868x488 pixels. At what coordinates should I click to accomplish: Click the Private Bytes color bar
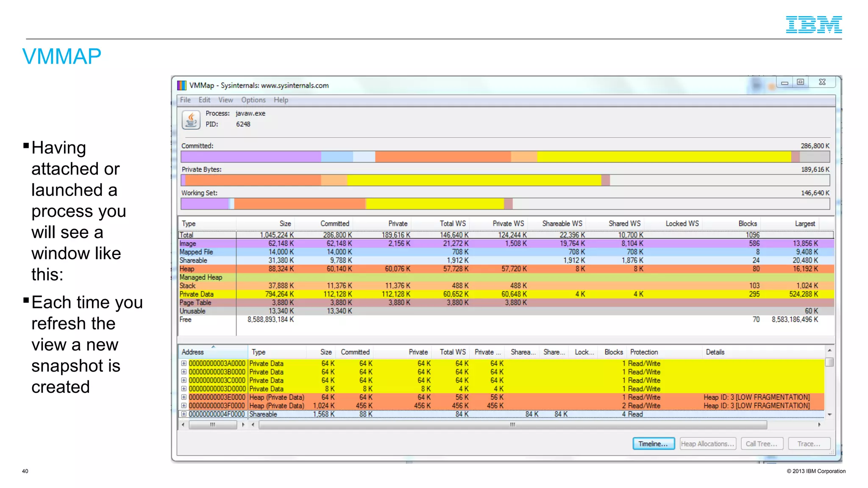click(x=505, y=180)
